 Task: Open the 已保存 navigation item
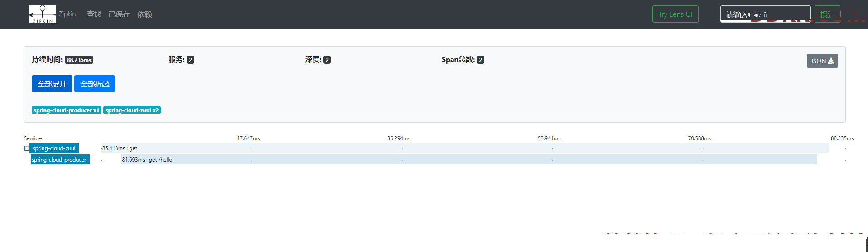119,14
